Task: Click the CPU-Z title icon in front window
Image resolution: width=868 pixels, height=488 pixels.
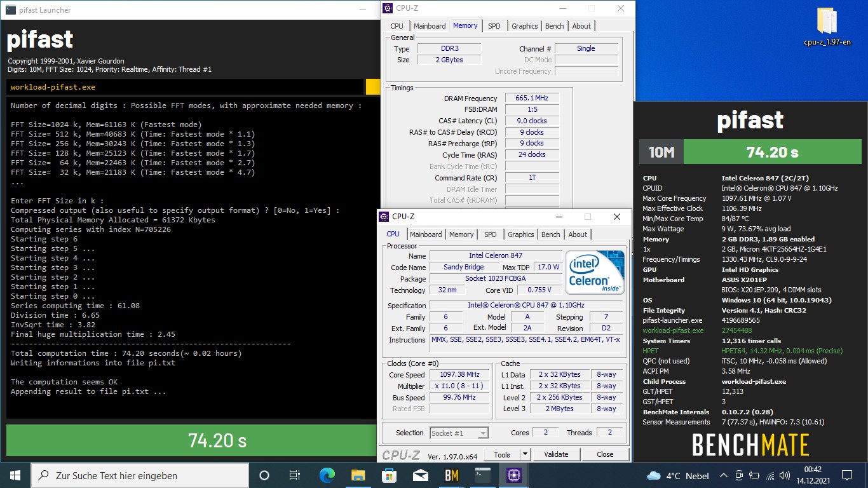Action: click(x=384, y=217)
